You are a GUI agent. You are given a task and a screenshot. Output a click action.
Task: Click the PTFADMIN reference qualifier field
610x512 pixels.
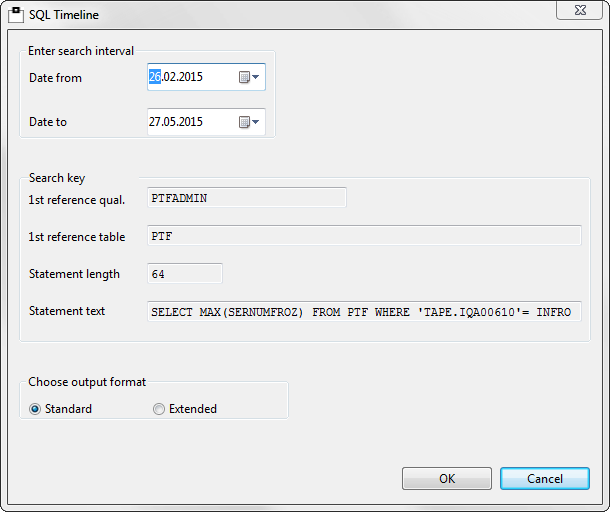click(246, 198)
